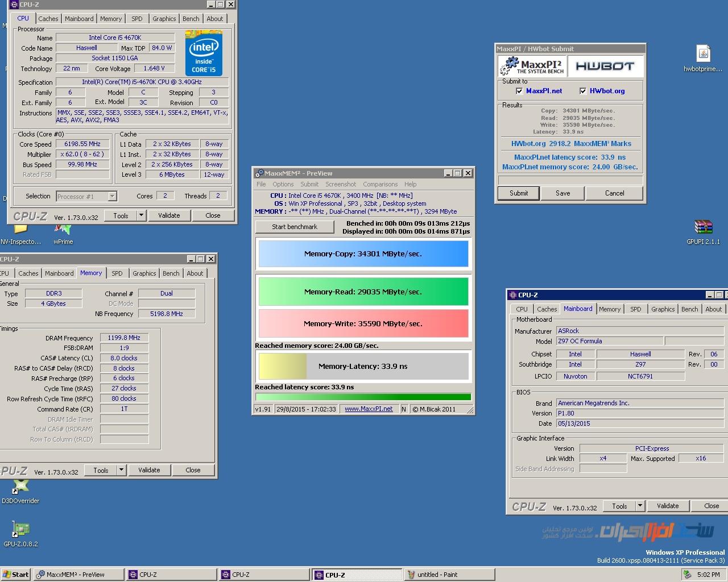Click the NB Frequency value 5198.8 MHz
728x582 pixels.
(167, 314)
